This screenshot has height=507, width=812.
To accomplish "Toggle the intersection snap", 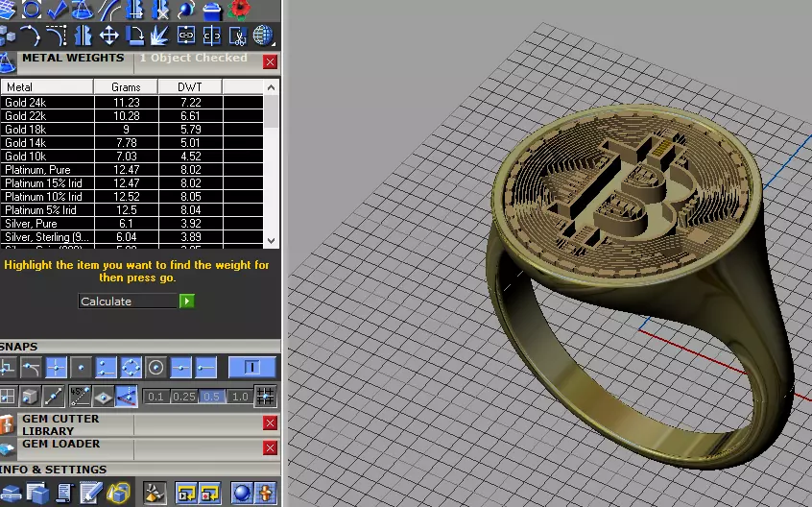I will coord(56,368).
